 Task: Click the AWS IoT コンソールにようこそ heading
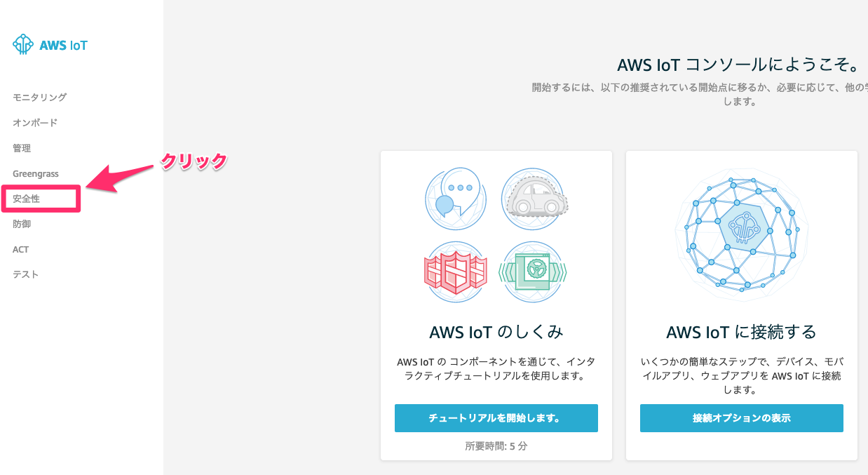(738, 65)
